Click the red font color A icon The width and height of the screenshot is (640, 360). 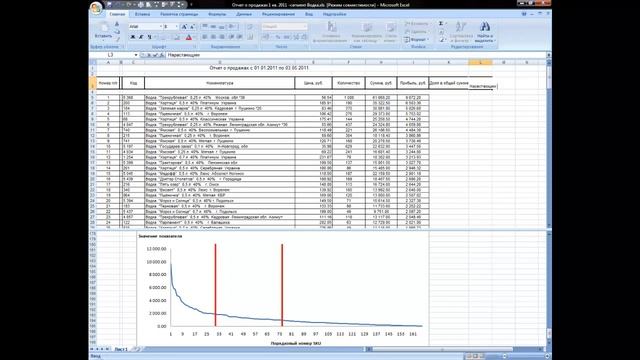coord(189,37)
